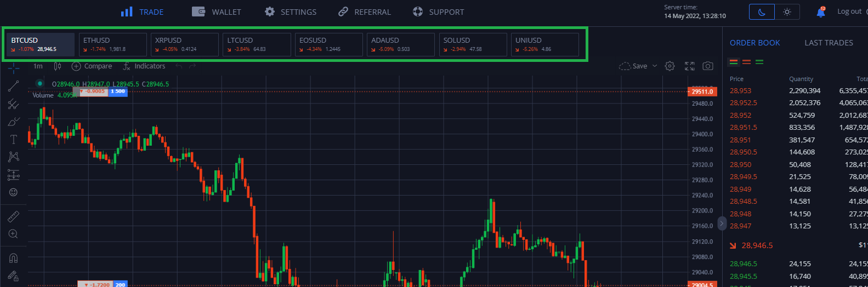The image size is (868, 287).
Task: Show both bids and asks view
Action: click(x=734, y=62)
